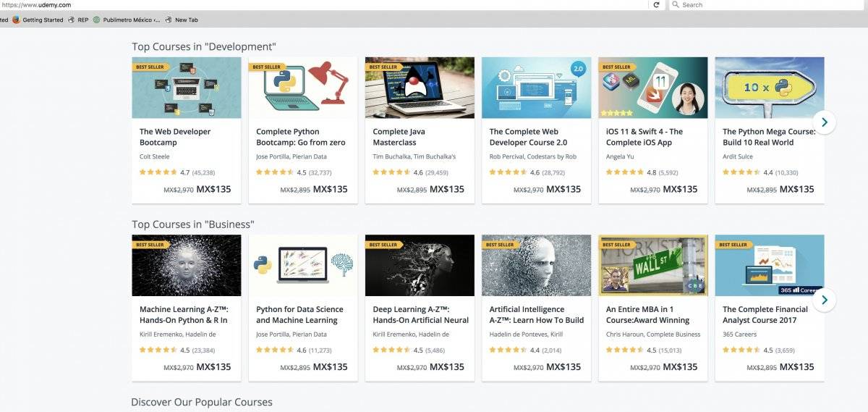Open 'Machine Learning A-Z' course title
This screenshot has height=412, width=868.
(x=184, y=314)
